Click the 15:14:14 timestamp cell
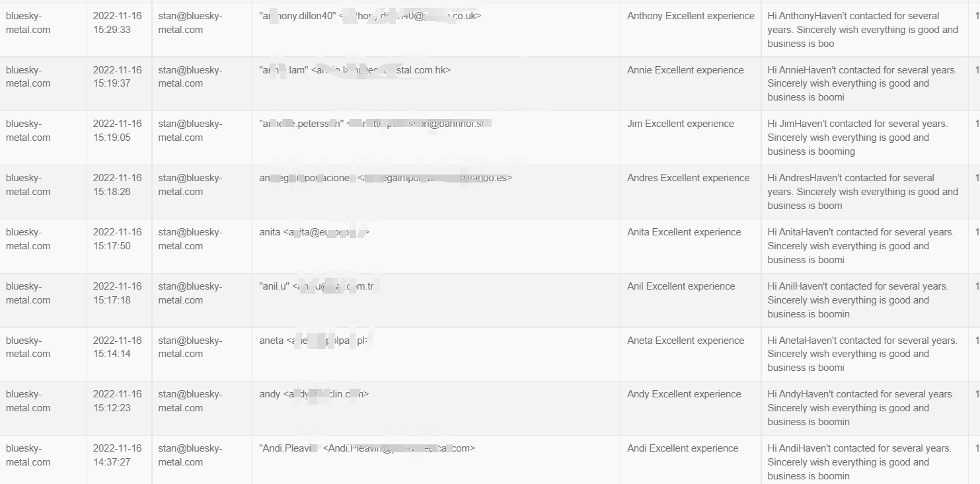Screen dimensions: 980x484 coord(118,347)
